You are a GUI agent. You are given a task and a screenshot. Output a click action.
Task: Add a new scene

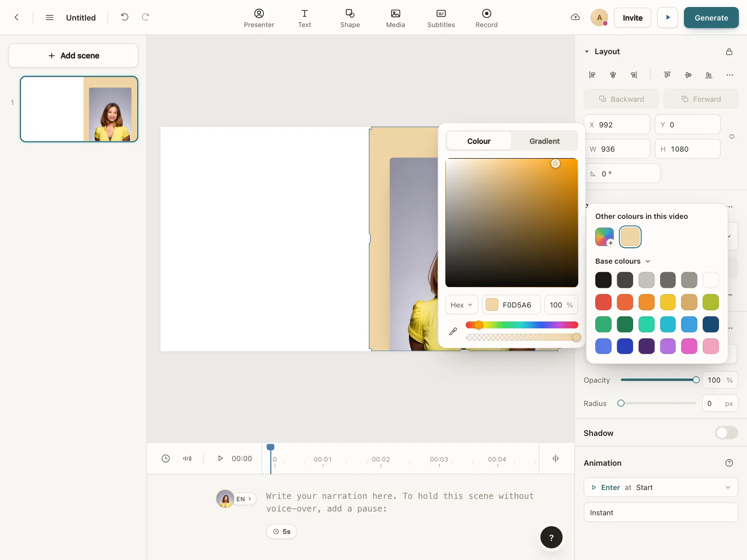pos(73,56)
